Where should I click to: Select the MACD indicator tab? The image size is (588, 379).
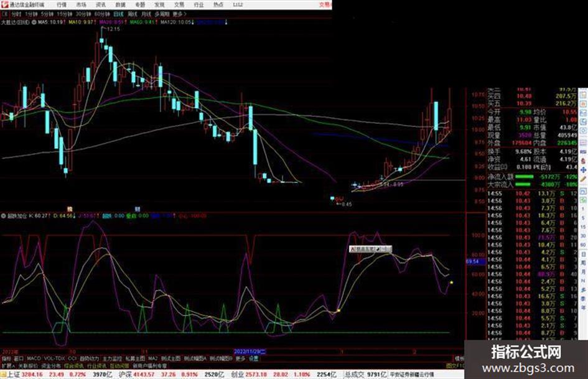pyautogui.click(x=34, y=358)
